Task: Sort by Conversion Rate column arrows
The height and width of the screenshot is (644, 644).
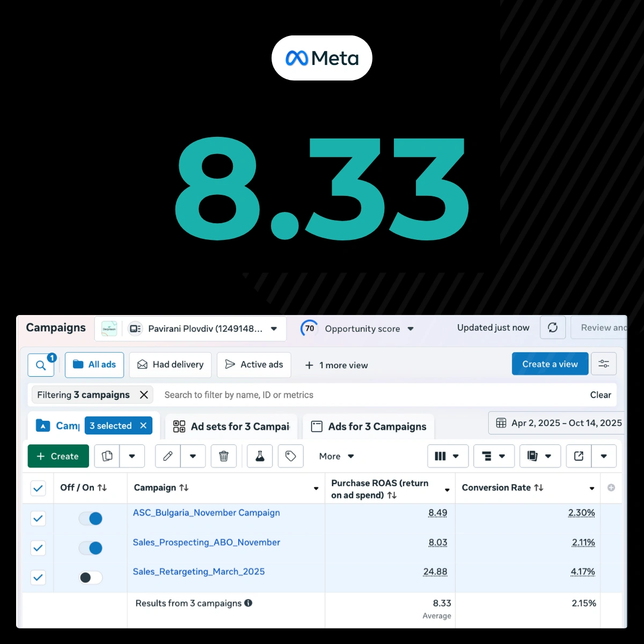Action: tap(539, 488)
